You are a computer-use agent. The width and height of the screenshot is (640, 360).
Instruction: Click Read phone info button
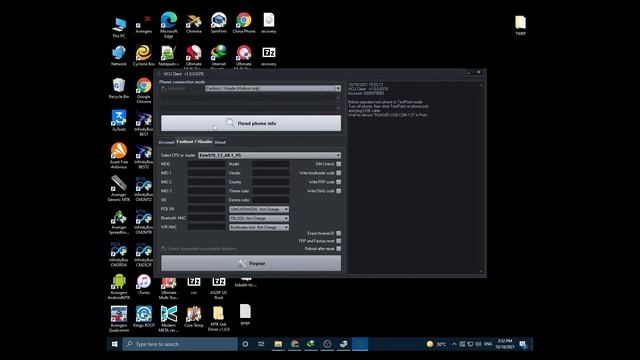tap(251, 123)
